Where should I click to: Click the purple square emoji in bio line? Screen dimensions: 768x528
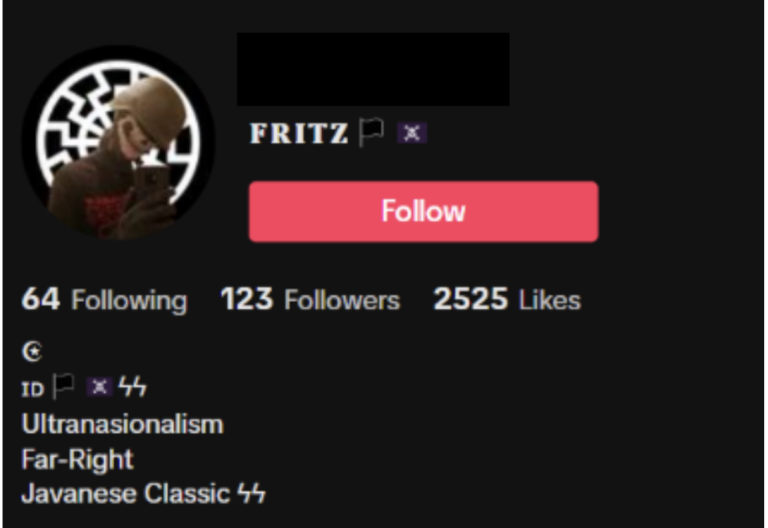click(99, 387)
